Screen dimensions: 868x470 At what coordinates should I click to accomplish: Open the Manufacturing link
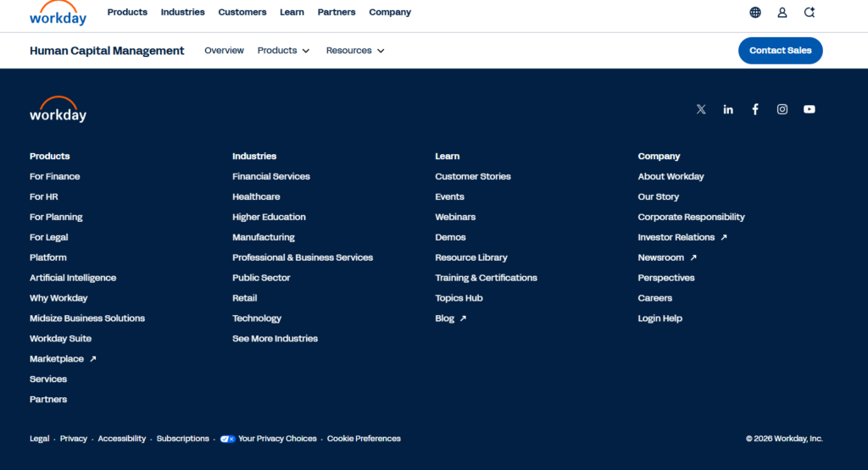264,237
